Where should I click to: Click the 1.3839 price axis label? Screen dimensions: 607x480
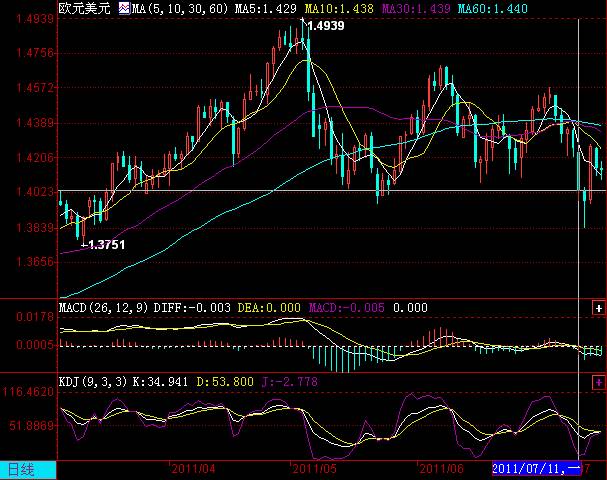(x=35, y=228)
